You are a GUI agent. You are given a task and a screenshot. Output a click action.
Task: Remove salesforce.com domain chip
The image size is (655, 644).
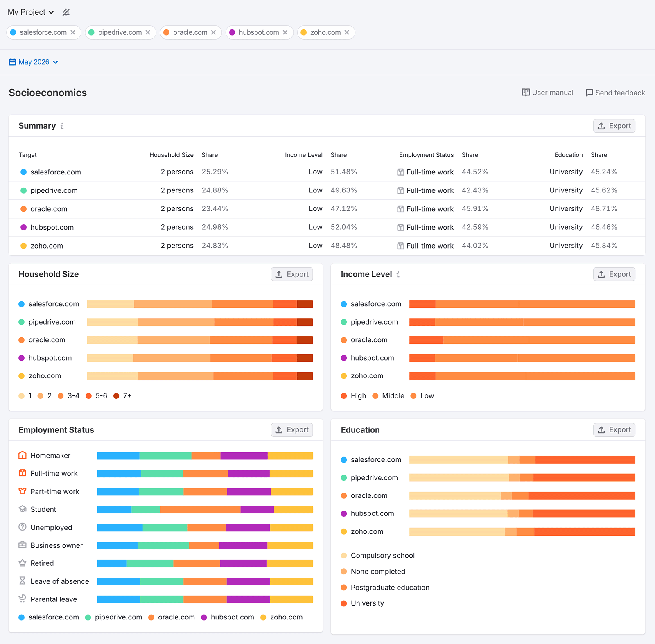click(73, 32)
